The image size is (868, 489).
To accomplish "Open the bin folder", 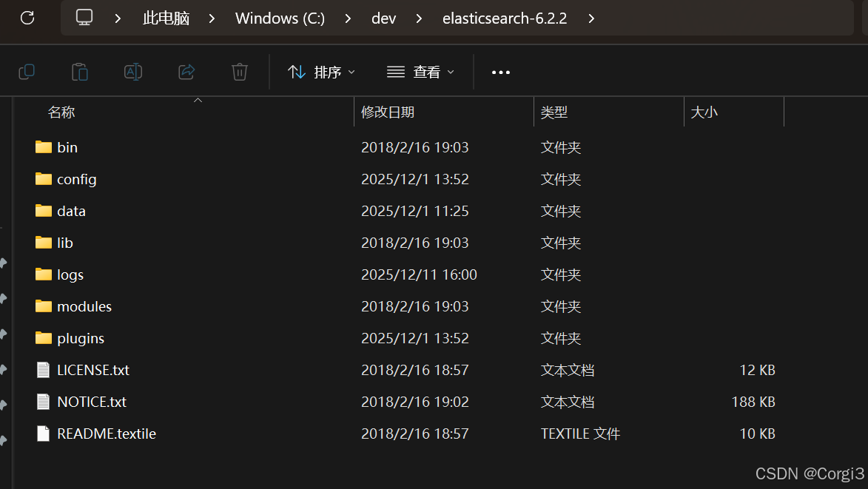I will pyautogui.click(x=67, y=147).
